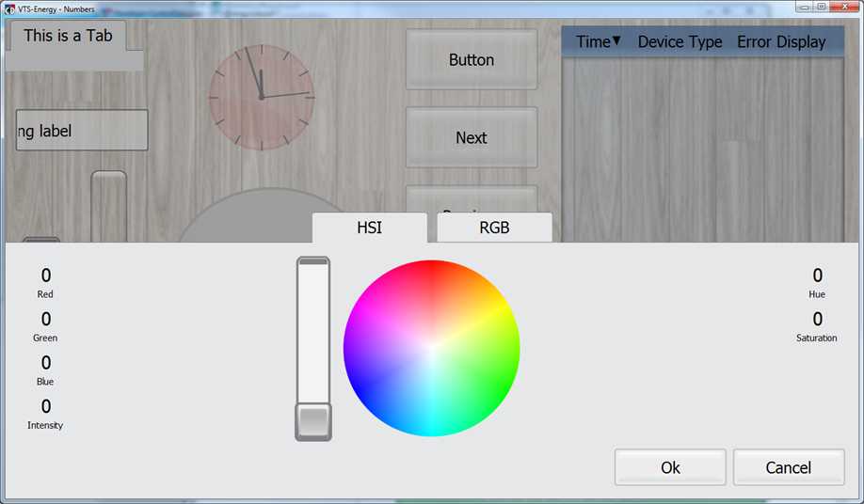
Task: Switch to the HSI tab
Action: click(x=369, y=228)
